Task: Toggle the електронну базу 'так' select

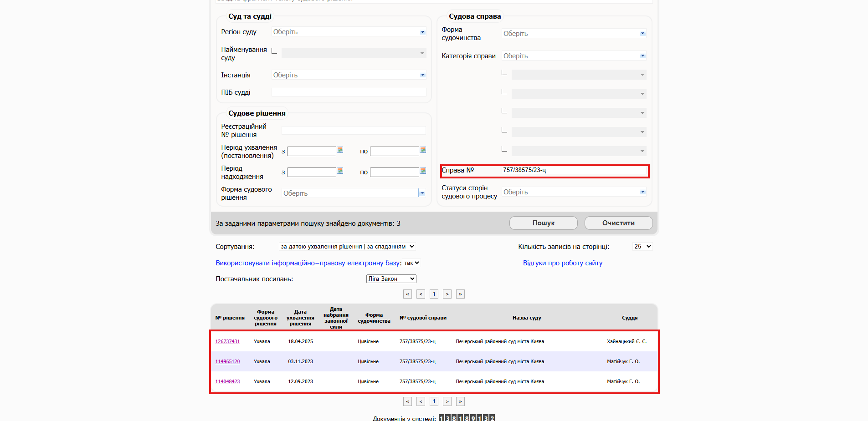Action: point(411,263)
